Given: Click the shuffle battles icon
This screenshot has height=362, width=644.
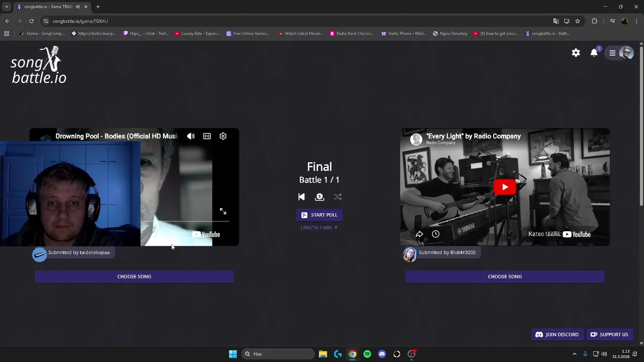Looking at the screenshot, I should (x=338, y=197).
